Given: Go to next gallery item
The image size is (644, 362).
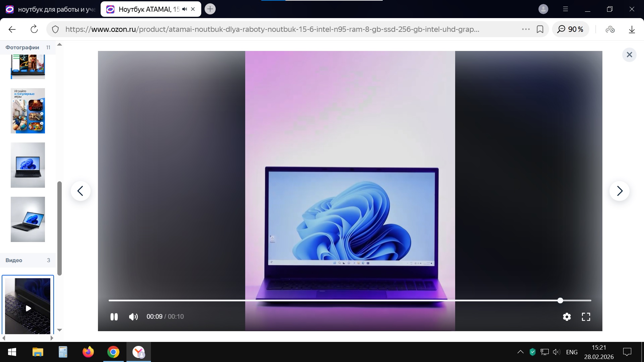Looking at the screenshot, I should coord(619,191).
